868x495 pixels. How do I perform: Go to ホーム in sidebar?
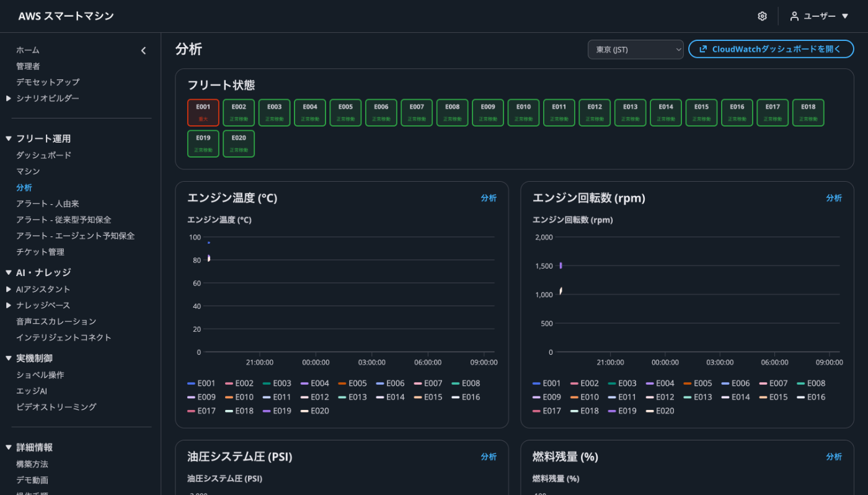[28, 50]
